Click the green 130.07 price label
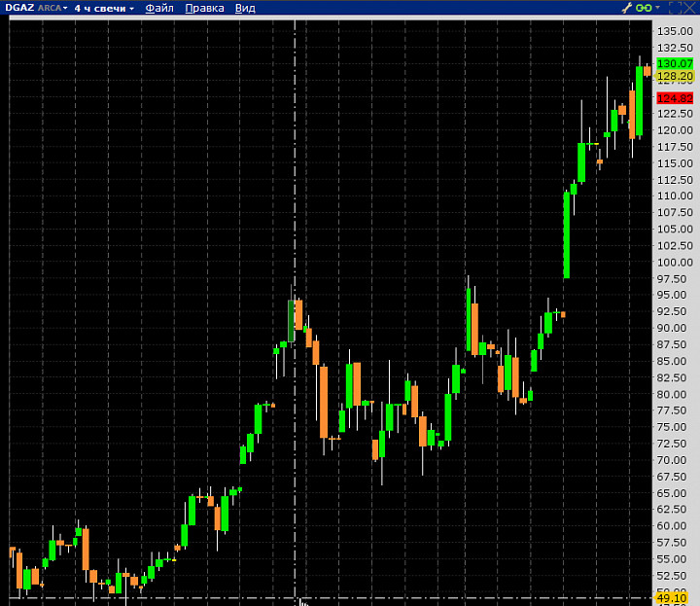Screen dimensions: 700x606 [675, 63]
